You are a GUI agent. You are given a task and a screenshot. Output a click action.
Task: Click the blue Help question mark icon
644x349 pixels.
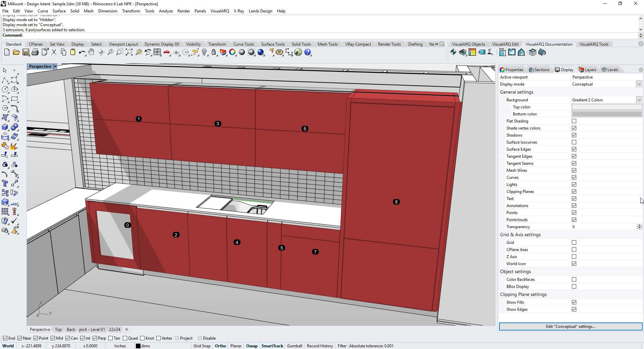[x=308, y=52]
